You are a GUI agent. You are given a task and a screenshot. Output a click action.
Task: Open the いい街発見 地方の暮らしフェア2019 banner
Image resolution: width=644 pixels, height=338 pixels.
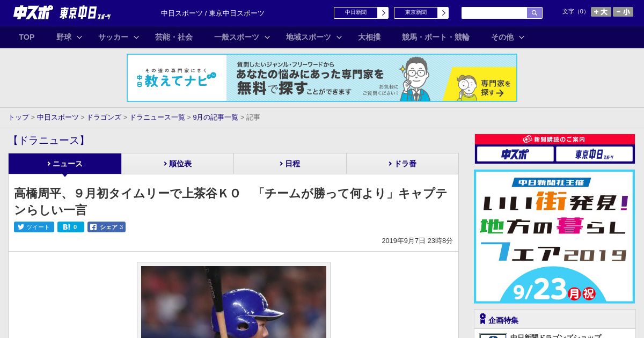tap(554, 237)
